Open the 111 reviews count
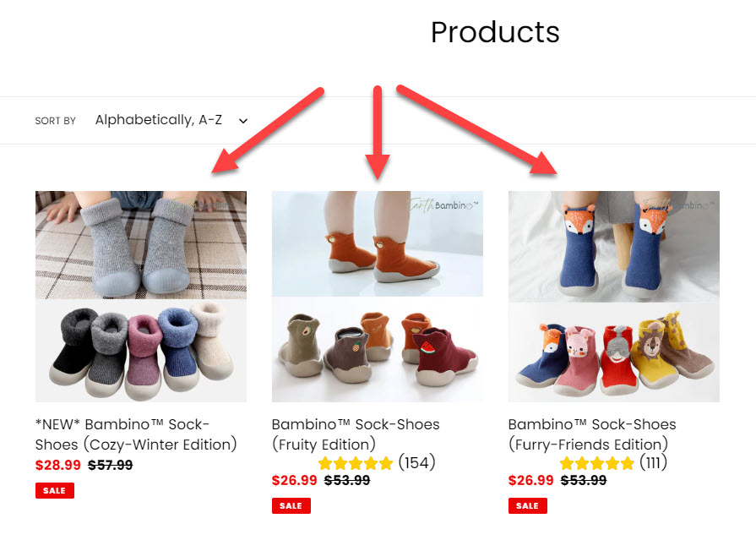 pos(653,462)
